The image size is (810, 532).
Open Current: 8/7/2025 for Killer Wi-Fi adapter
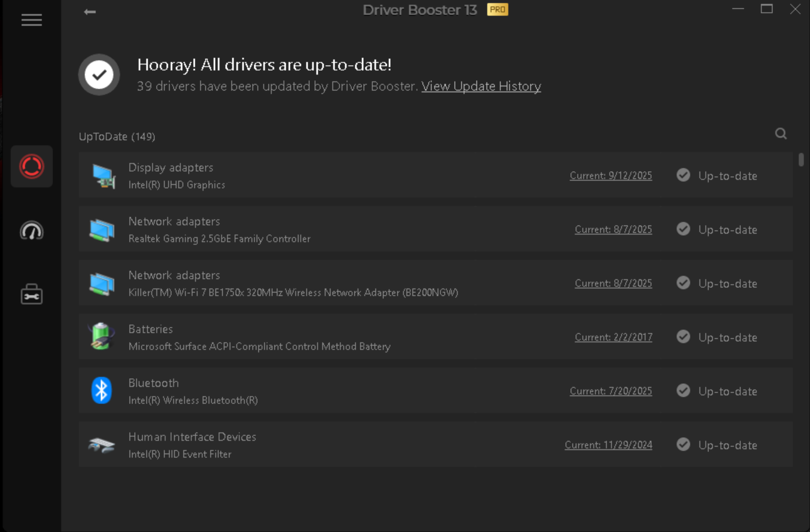614,283
